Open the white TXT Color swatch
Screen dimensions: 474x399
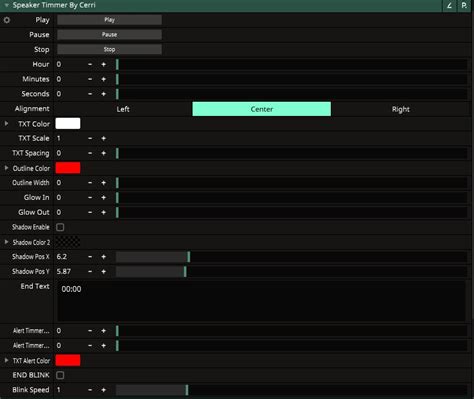click(68, 123)
